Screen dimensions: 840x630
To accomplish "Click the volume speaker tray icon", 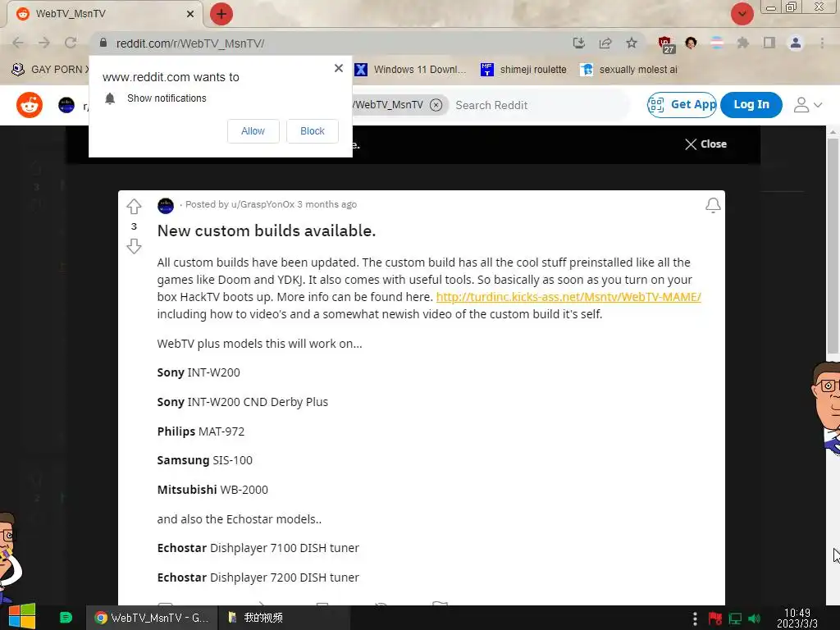I will (755, 619).
